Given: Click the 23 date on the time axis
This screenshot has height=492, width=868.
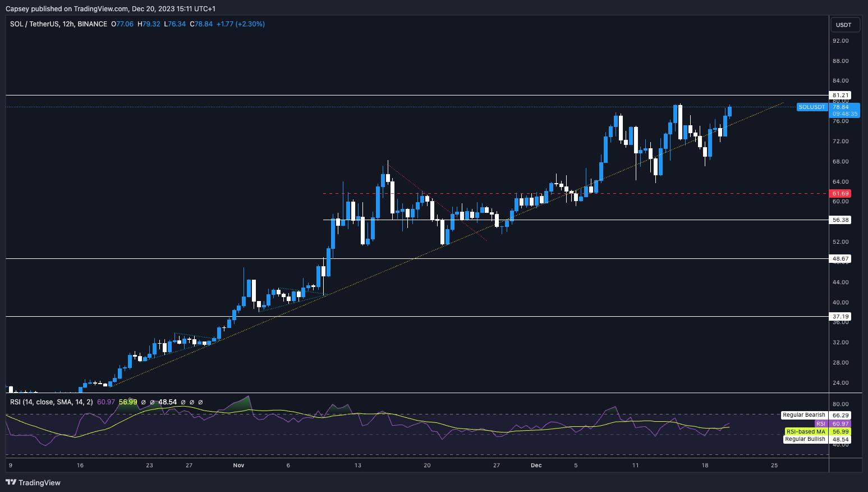Looking at the screenshot, I should pos(149,466).
